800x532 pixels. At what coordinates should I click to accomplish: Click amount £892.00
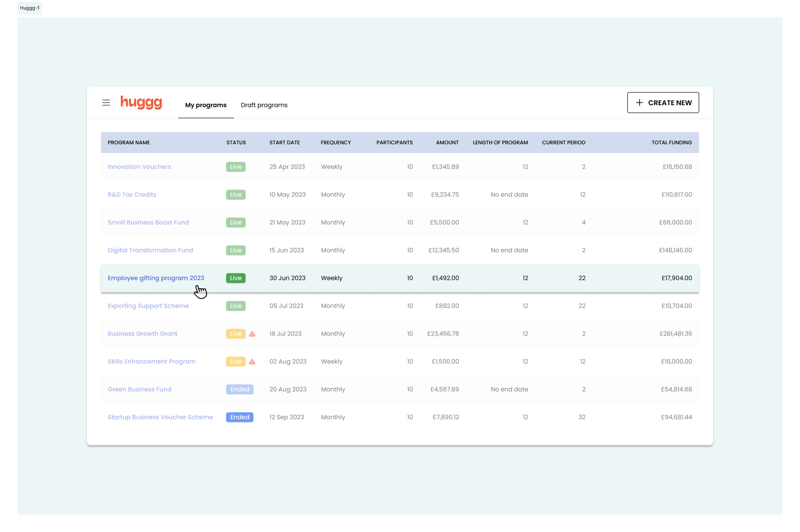pos(447,306)
